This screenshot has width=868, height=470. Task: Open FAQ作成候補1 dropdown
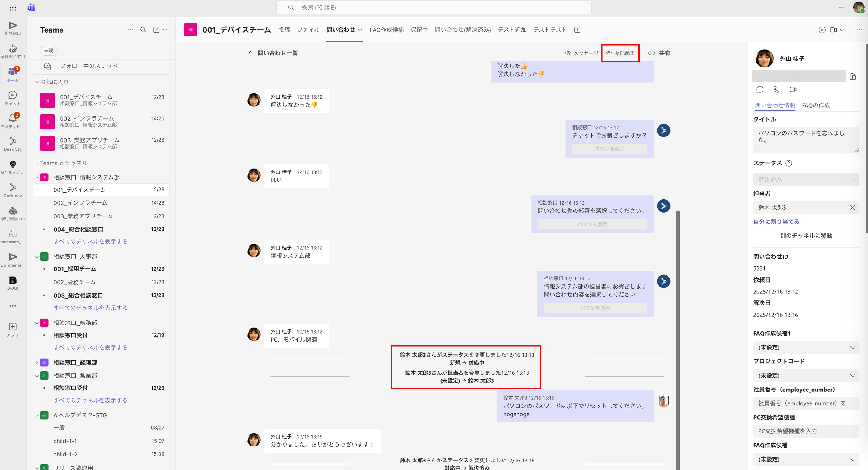(806, 347)
